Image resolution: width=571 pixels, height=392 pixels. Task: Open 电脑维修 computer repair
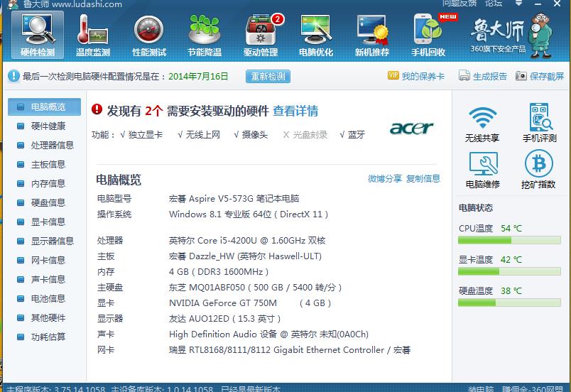pyautogui.click(x=482, y=170)
